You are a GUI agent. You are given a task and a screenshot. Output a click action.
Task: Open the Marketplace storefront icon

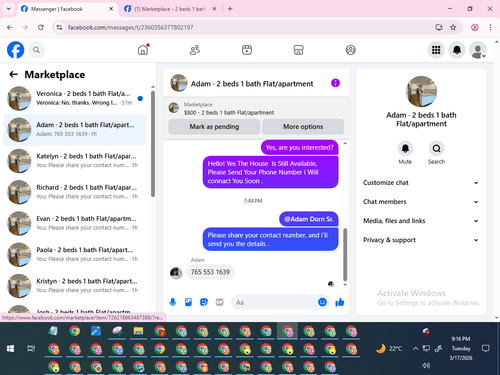pos(298,50)
